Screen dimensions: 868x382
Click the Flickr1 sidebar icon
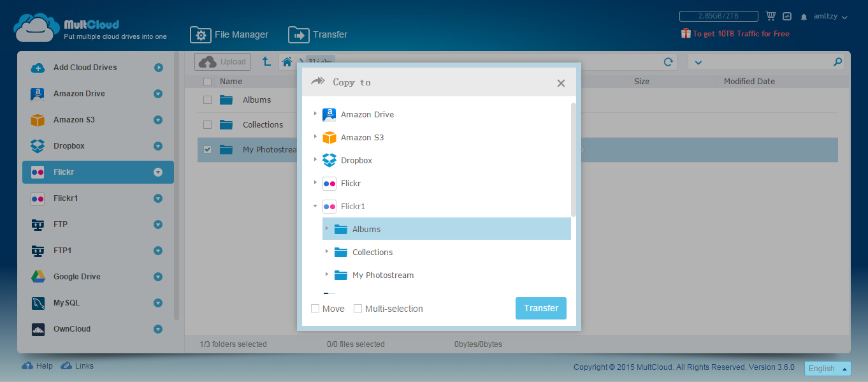[x=38, y=198]
